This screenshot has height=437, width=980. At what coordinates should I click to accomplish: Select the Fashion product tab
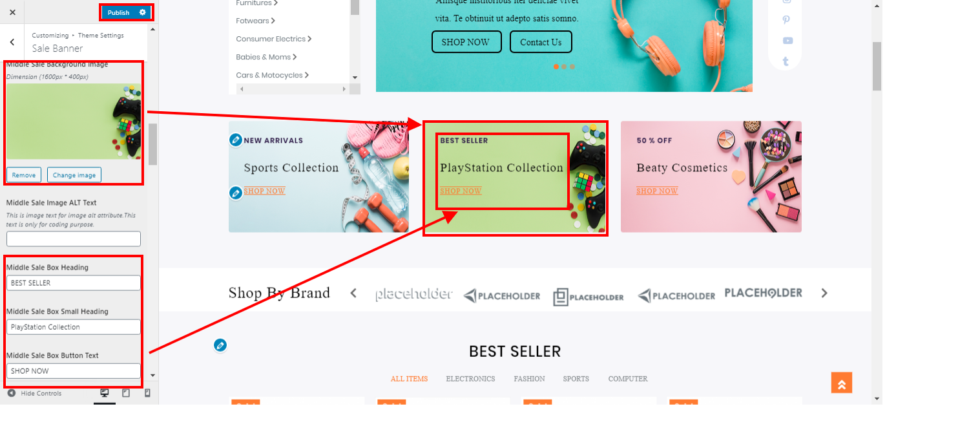[529, 379]
